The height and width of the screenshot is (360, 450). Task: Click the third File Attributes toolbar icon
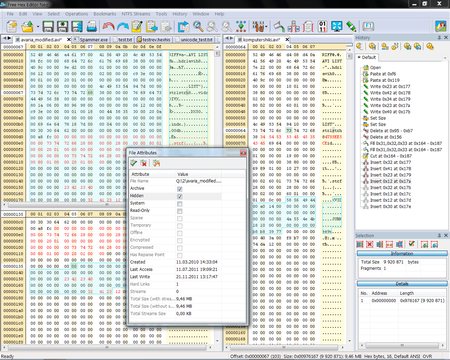tap(156, 163)
